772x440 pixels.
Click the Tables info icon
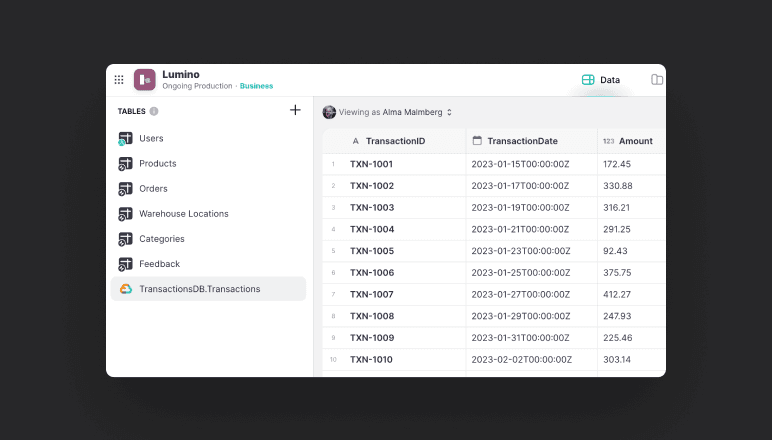pos(154,111)
